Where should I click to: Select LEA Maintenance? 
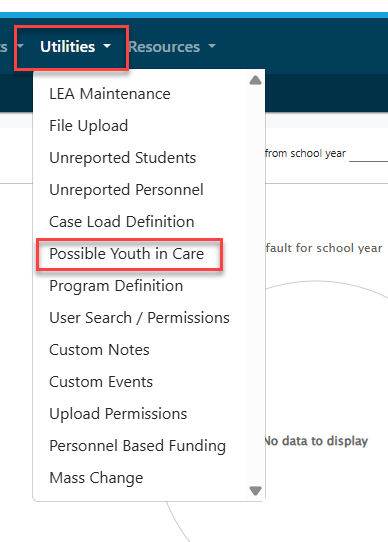(110, 94)
